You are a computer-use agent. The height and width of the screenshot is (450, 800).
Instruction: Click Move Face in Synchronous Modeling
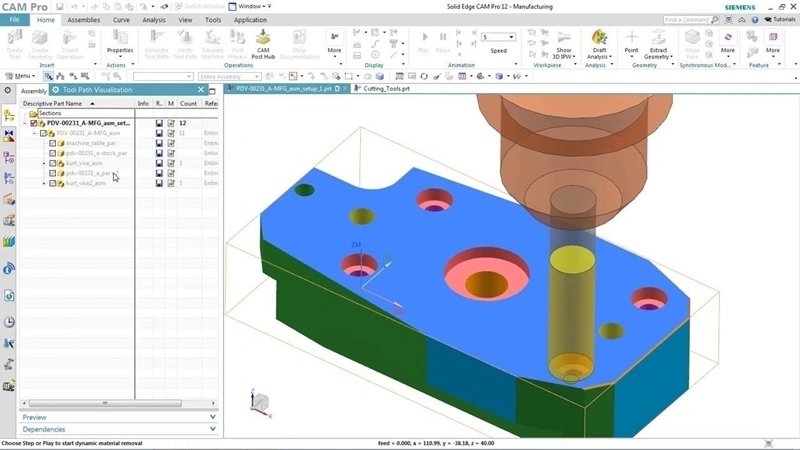point(692,43)
